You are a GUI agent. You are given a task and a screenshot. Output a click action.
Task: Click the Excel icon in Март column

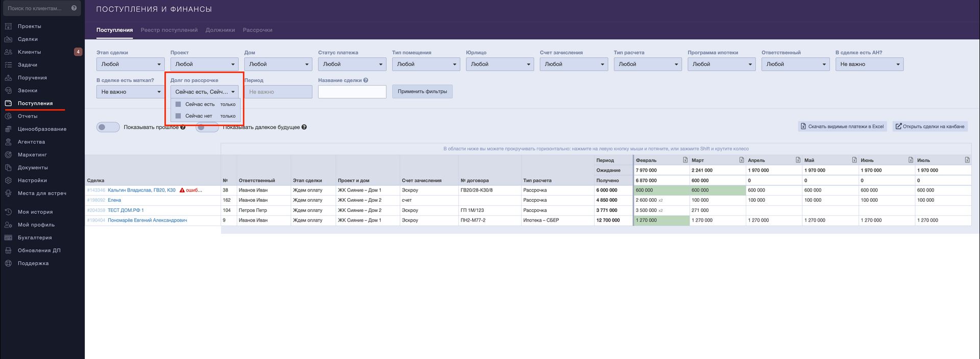pyautogui.click(x=742, y=160)
